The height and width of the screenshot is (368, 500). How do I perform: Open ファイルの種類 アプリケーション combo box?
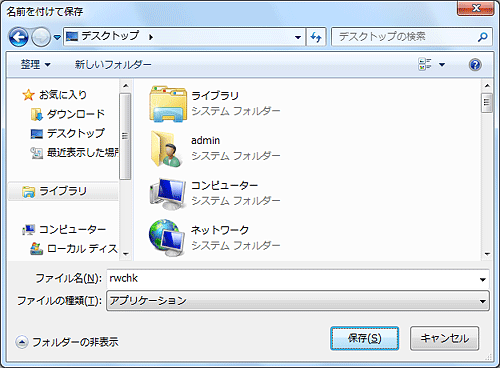[298, 301]
